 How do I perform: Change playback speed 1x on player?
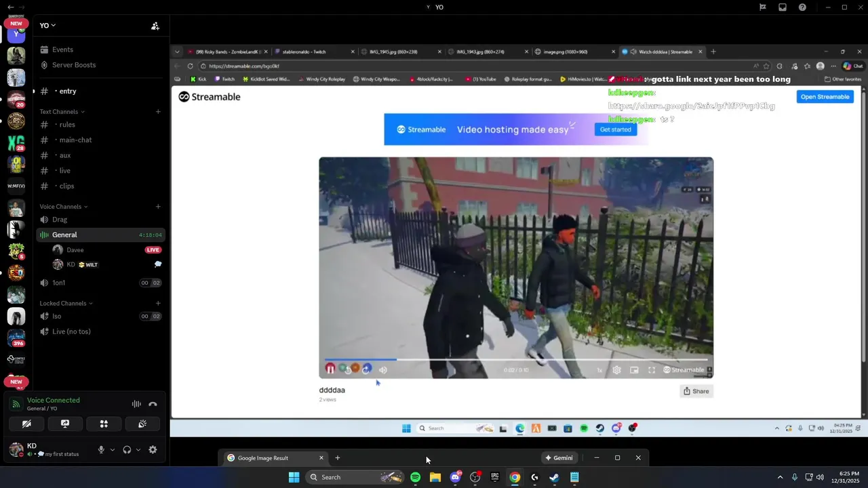pyautogui.click(x=599, y=370)
